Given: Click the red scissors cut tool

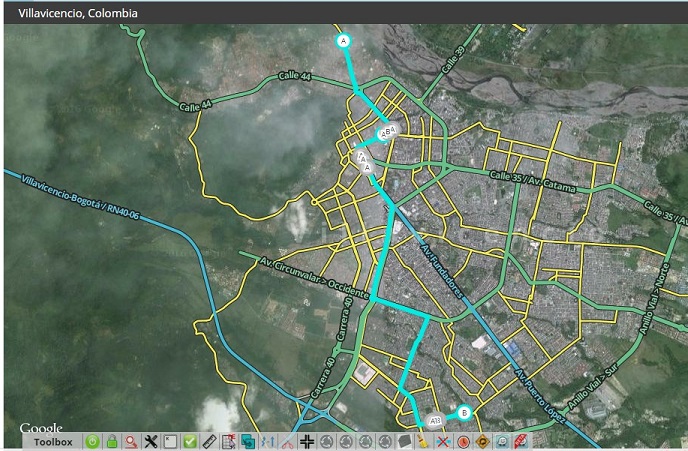Looking at the screenshot, I should tap(287, 441).
